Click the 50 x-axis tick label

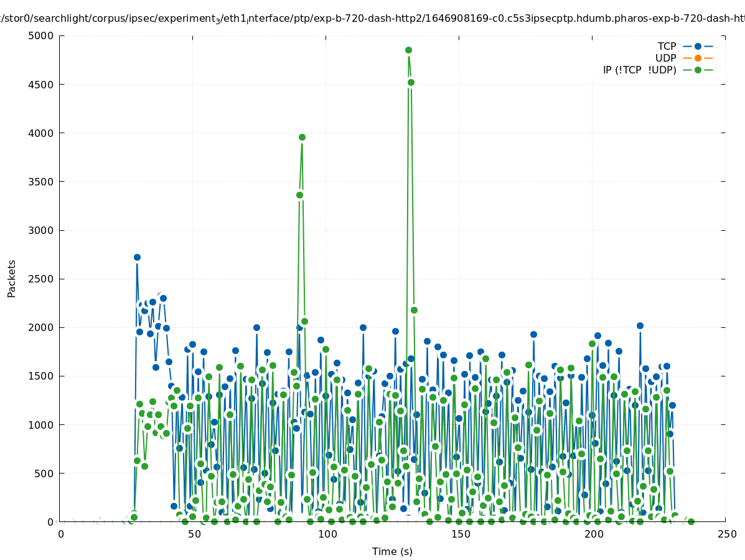click(194, 534)
